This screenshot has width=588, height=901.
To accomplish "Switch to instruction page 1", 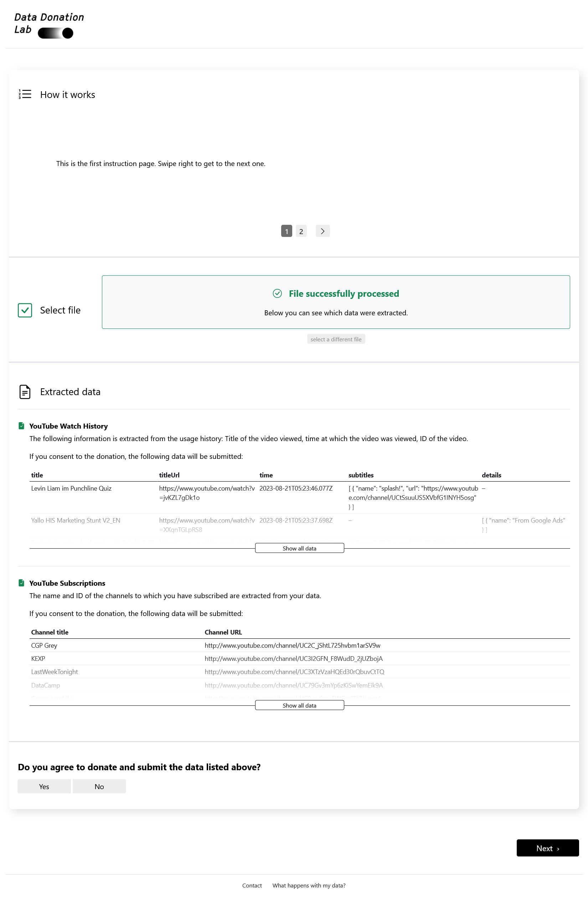I will (287, 231).
